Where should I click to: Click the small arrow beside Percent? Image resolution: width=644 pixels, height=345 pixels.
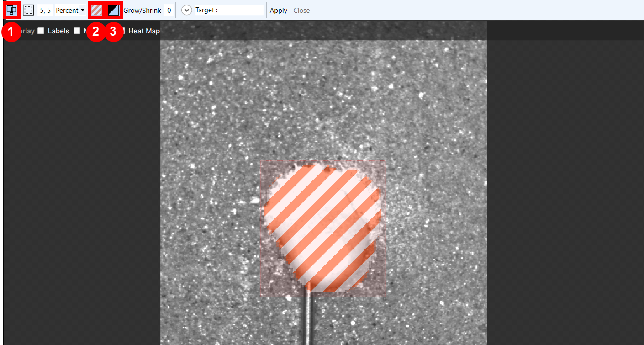click(x=83, y=10)
